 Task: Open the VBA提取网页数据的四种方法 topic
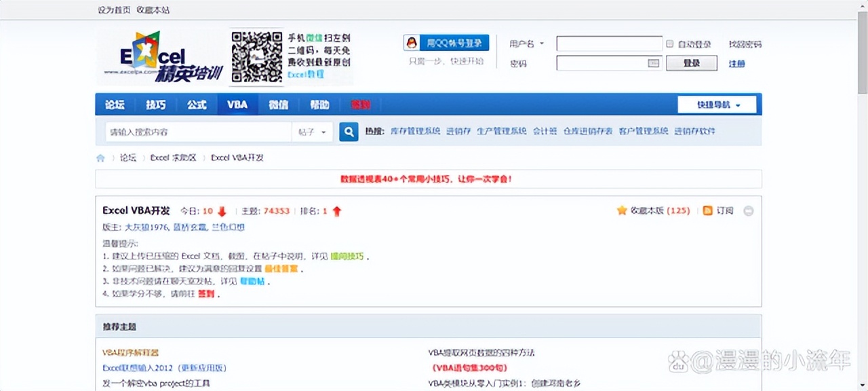click(x=481, y=353)
